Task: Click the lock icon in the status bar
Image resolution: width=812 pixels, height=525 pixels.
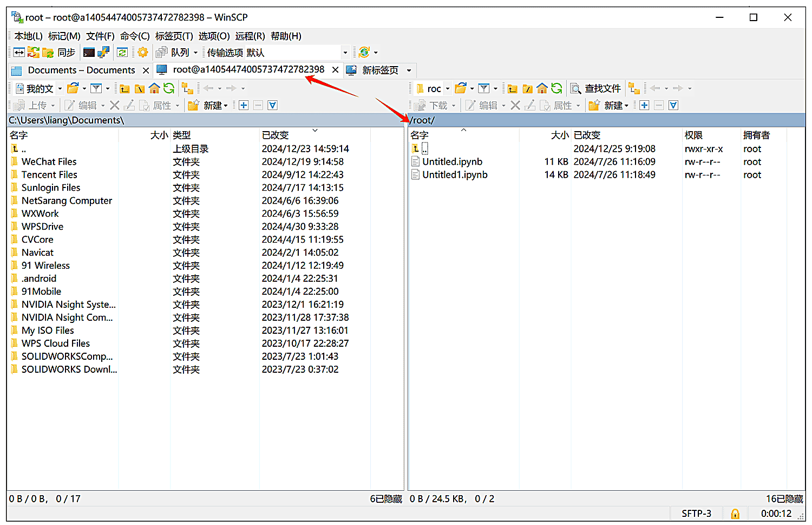Action: (735, 514)
